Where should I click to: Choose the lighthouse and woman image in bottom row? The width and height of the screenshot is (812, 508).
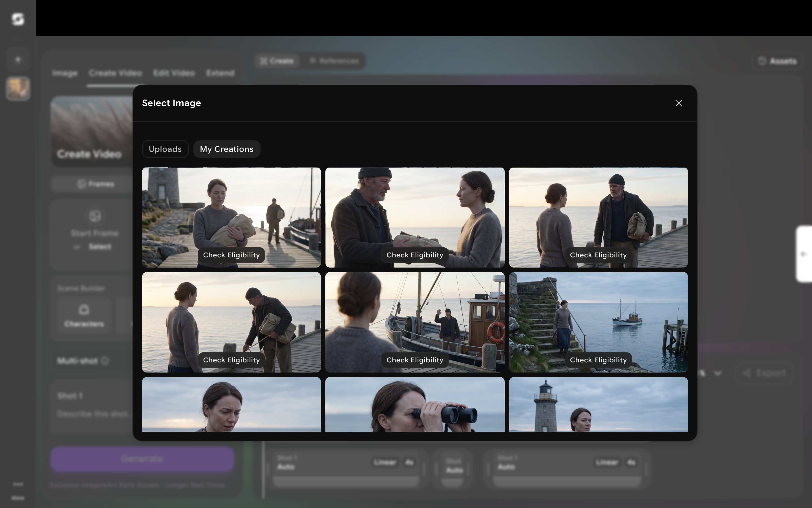coord(598,404)
